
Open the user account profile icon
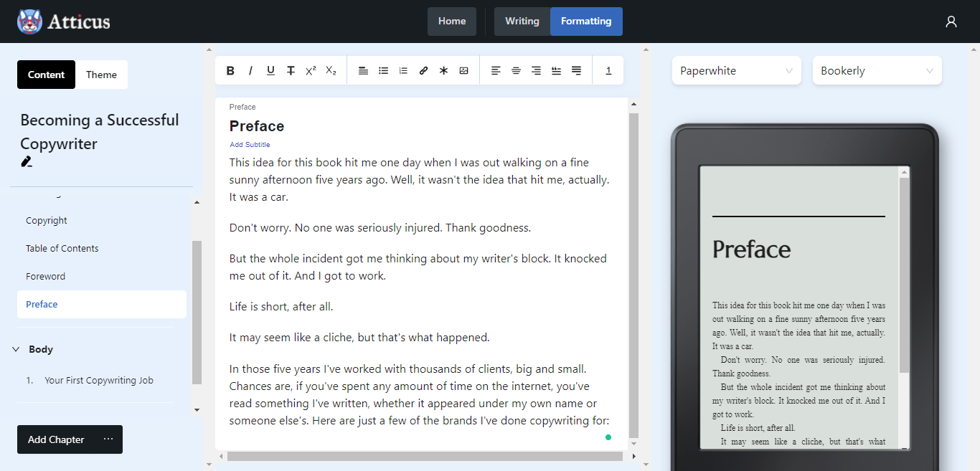(951, 22)
